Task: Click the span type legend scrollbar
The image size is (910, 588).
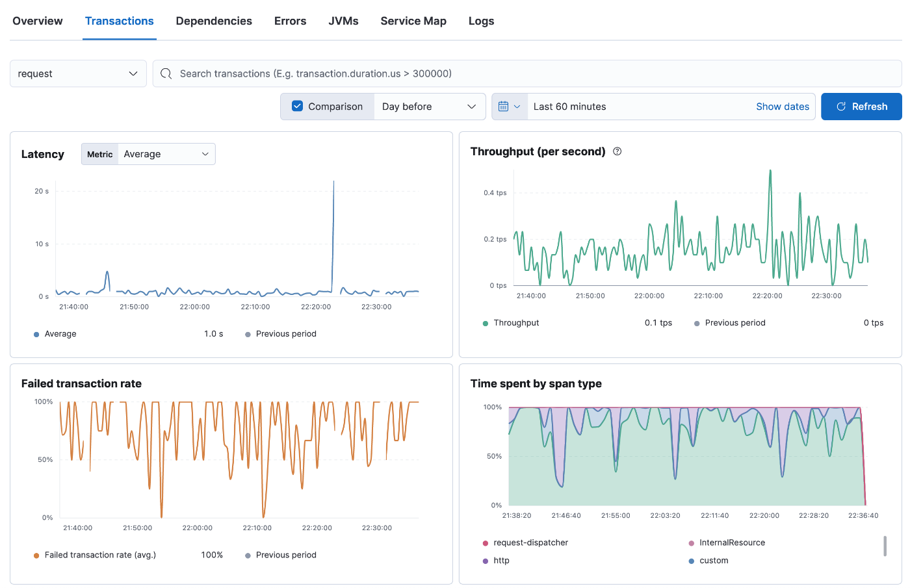Action: [x=885, y=546]
